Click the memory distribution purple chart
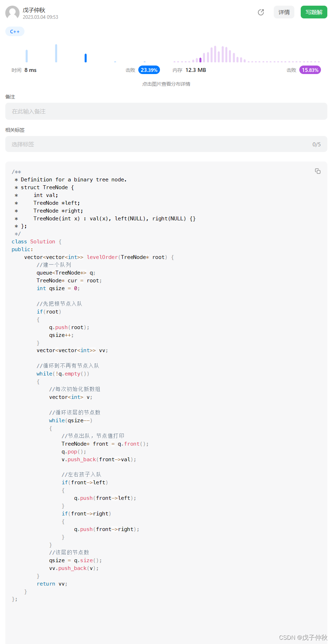 (246, 54)
